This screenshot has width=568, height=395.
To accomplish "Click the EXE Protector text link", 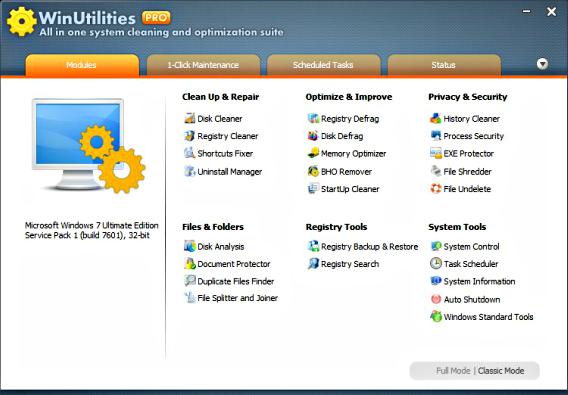I will click(468, 154).
